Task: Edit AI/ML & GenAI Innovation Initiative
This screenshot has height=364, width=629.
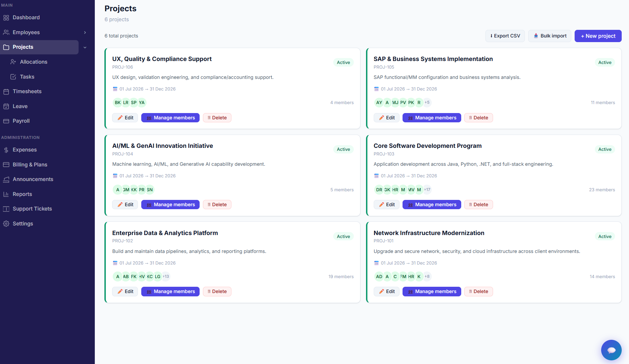Action: pyautogui.click(x=125, y=205)
